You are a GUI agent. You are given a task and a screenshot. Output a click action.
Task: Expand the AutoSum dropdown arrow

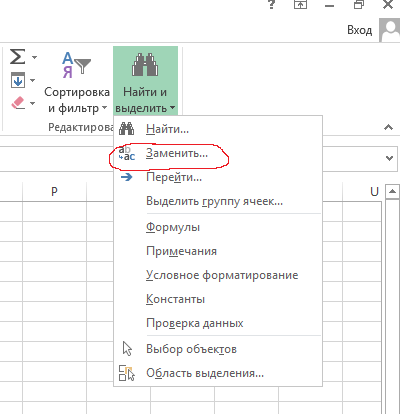click(x=34, y=57)
